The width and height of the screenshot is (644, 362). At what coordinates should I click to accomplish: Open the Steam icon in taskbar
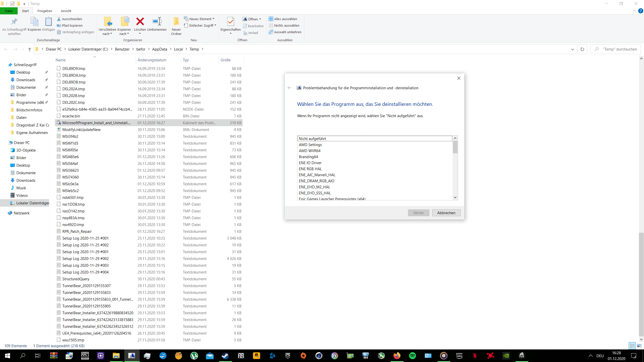[x=225, y=355]
